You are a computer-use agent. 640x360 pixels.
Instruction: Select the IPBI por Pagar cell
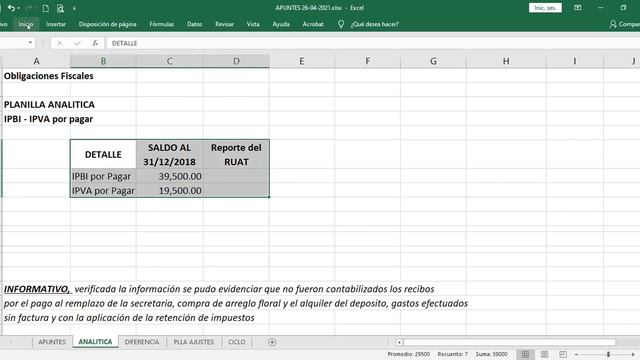point(103,176)
